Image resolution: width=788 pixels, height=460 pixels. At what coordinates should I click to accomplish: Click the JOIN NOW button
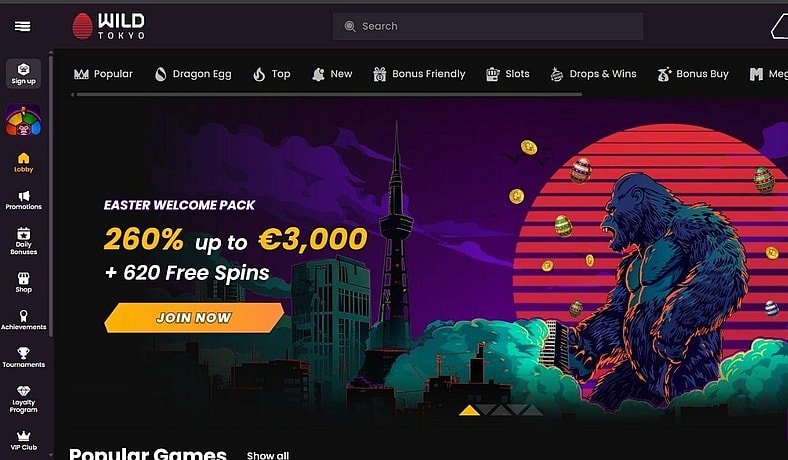pos(194,317)
